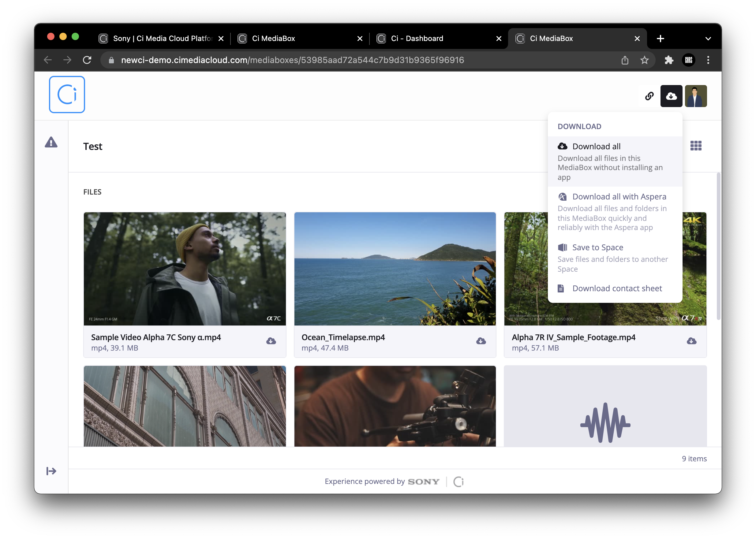Image resolution: width=756 pixels, height=539 pixels.
Task: Click the Ci logo in the footer
Action: tap(458, 481)
